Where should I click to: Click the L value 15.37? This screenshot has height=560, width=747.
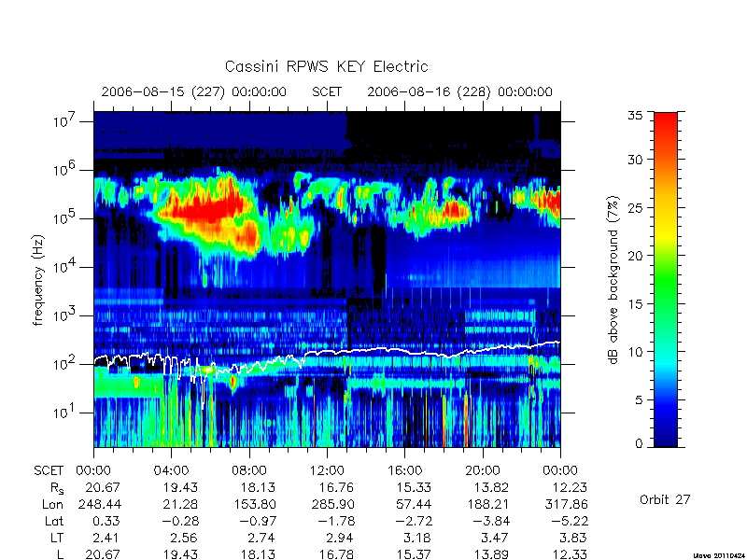[414, 554]
